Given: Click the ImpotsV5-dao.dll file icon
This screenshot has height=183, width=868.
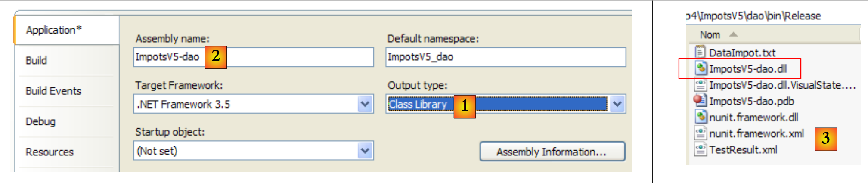Looking at the screenshot, I should [701, 68].
